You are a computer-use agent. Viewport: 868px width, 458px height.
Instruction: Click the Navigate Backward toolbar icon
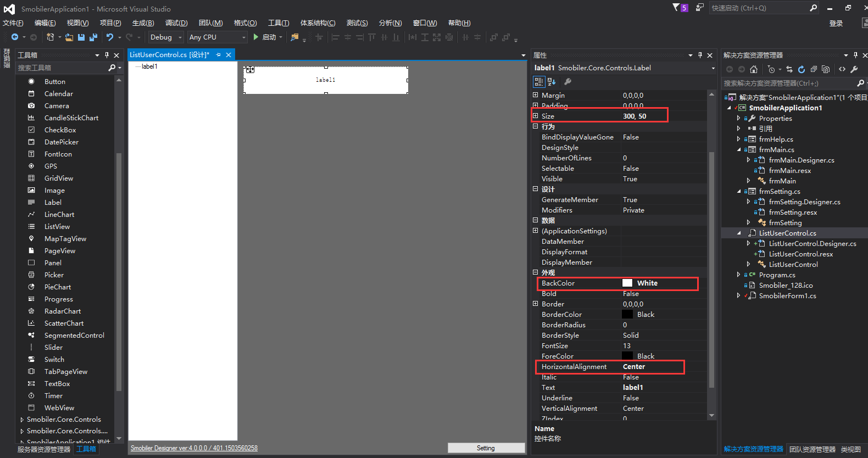[x=15, y=37]
